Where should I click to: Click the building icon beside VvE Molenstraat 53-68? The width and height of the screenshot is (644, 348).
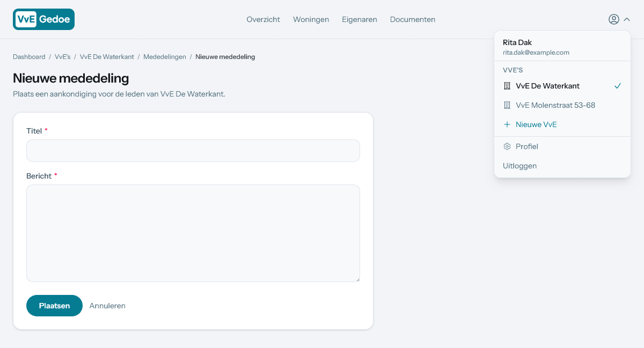(x=507, y=105)
